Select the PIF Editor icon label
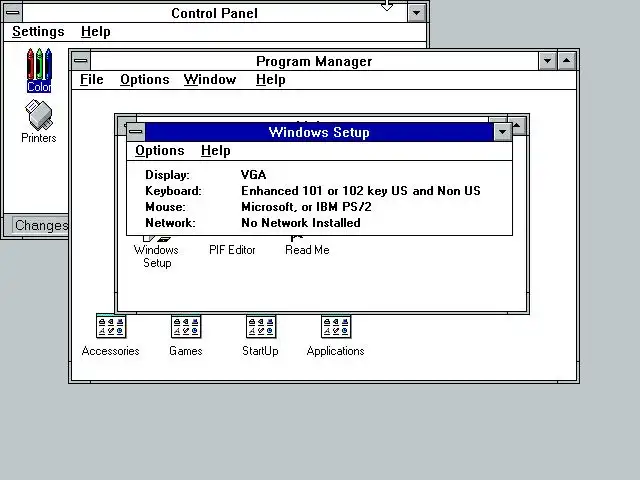Screen dimensions: 640x480 coord(232,250)
